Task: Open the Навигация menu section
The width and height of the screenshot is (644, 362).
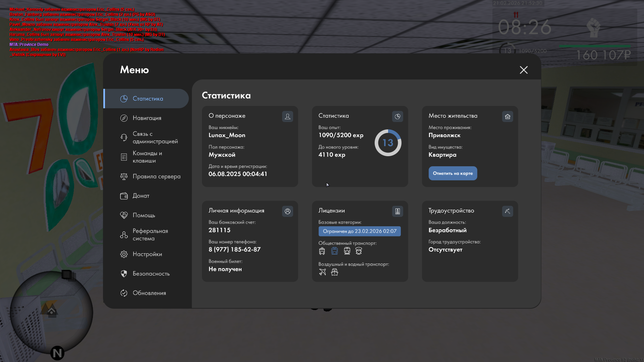Action: click(x=147, y=118)
